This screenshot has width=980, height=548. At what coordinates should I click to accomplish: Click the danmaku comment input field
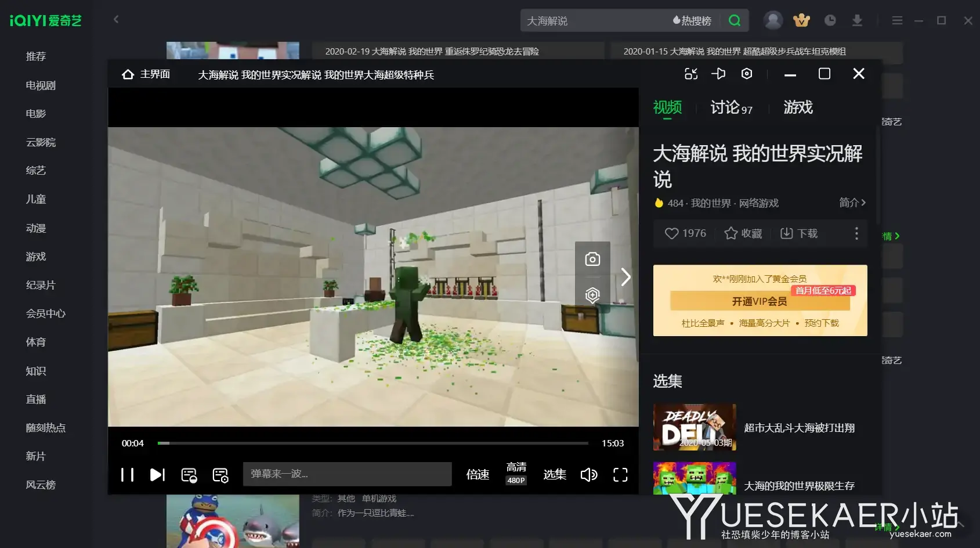(x=347, y=474)
